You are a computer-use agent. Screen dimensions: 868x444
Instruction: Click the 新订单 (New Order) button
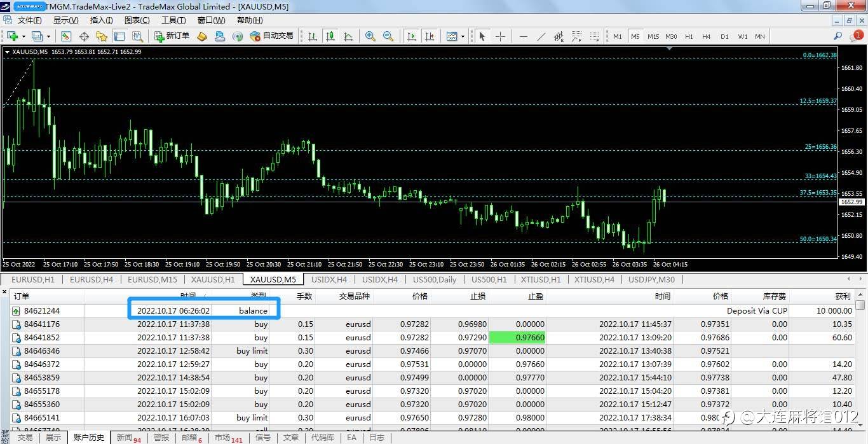point(171,36)
